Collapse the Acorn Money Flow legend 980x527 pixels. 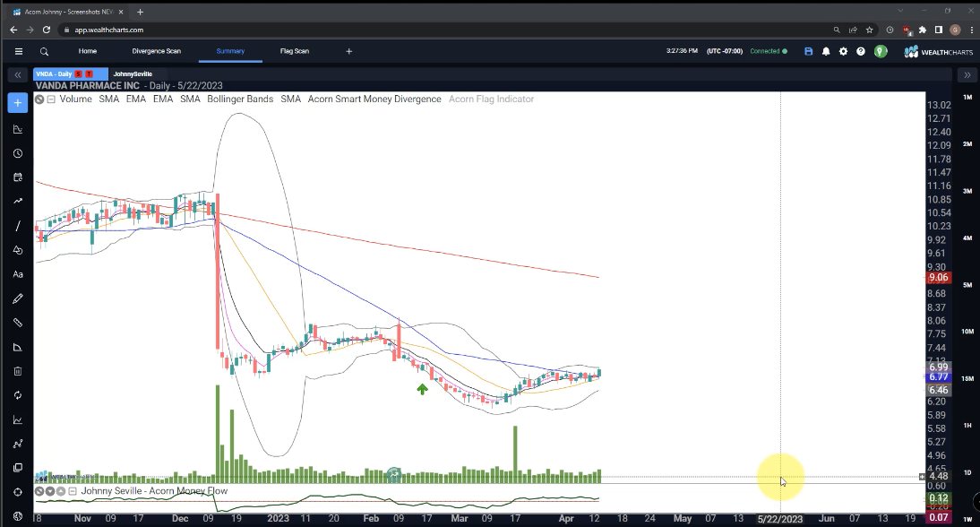point(73,491)
